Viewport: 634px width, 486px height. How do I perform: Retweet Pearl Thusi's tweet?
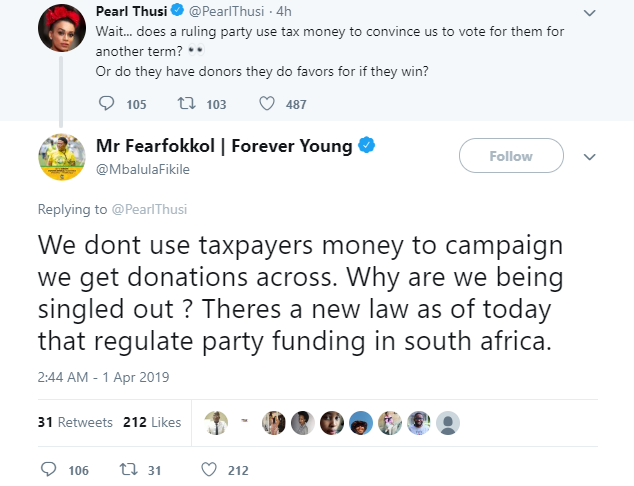click(x=186, y=104)
